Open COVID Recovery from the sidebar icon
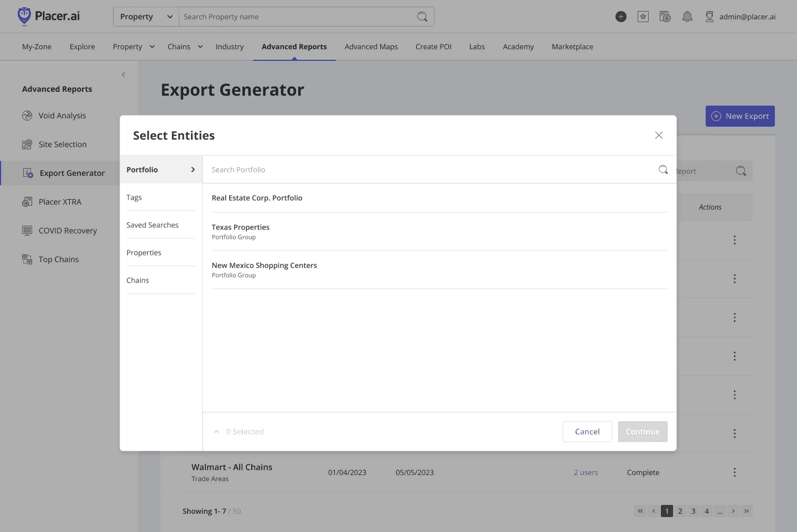The image size is (797, 532). point(27,231)
